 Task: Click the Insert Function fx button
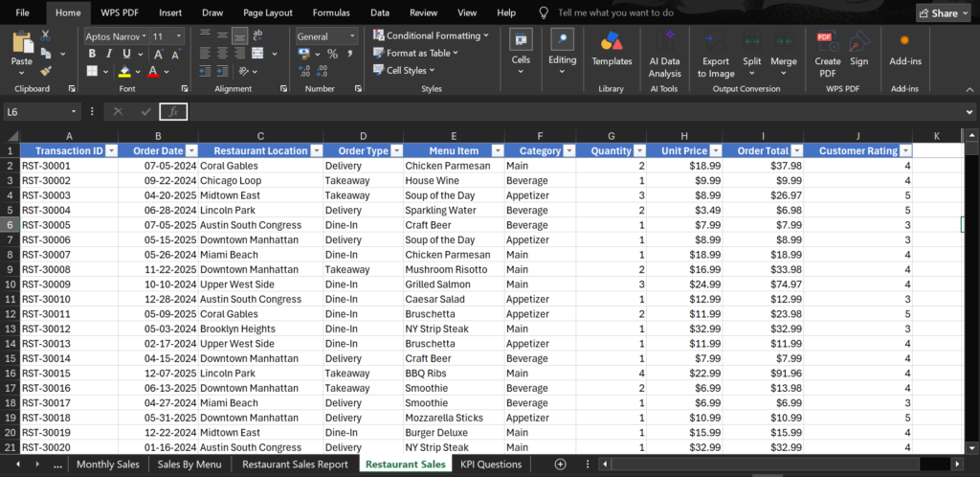[173, 111]
